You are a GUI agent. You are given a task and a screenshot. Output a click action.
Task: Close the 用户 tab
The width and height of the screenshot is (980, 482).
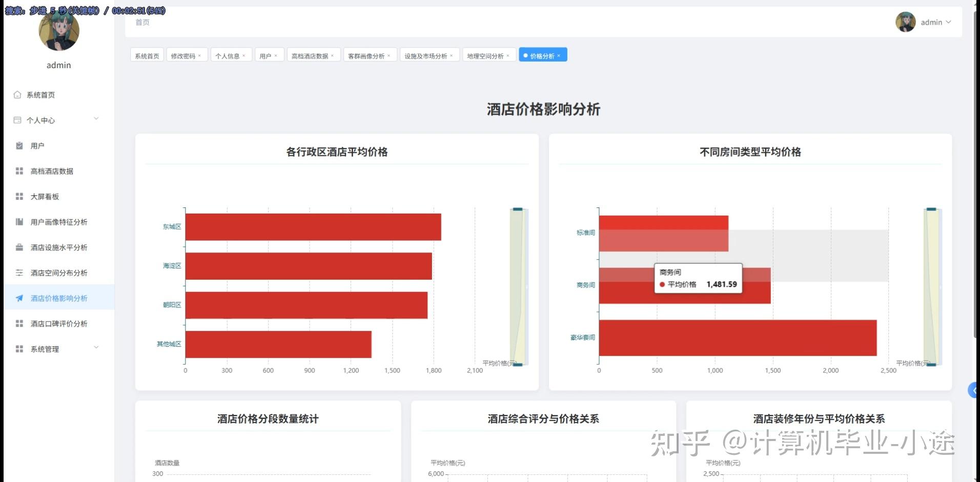[x=277, y=55]
